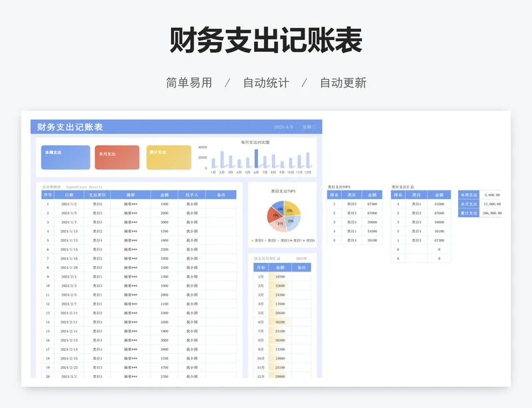The height and width of the screenshot is (408, 532).
Task: Click the date cell 2024/1/7
Action: tap(69, 222)
